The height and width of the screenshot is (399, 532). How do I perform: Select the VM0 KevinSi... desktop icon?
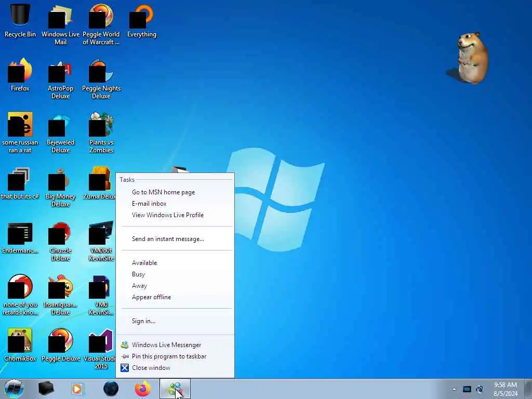pyautogui.click(x=101, y=295)
